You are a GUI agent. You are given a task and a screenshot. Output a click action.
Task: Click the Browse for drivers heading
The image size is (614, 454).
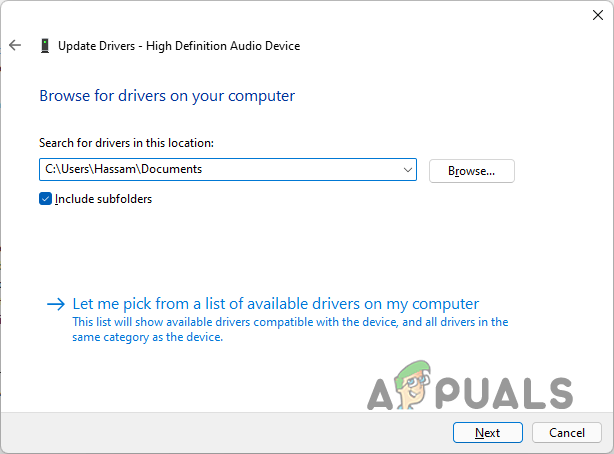pyautogui.click(x=167, y=96)
